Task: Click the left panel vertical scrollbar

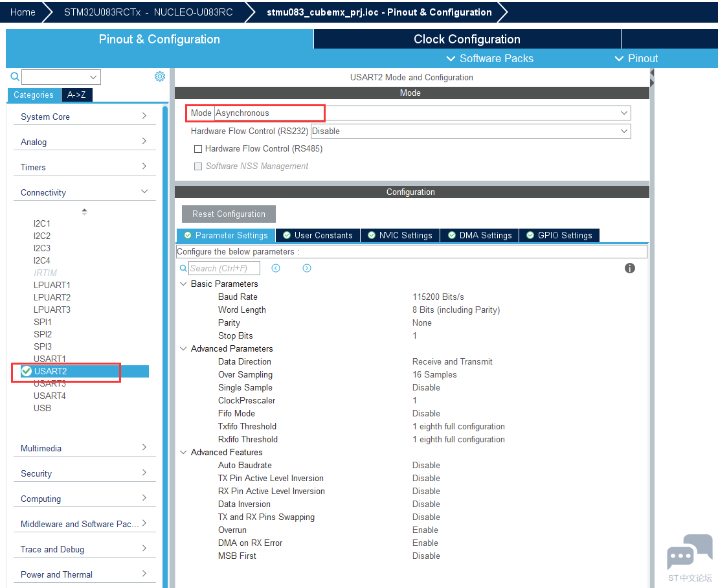Action: [165, 346]
